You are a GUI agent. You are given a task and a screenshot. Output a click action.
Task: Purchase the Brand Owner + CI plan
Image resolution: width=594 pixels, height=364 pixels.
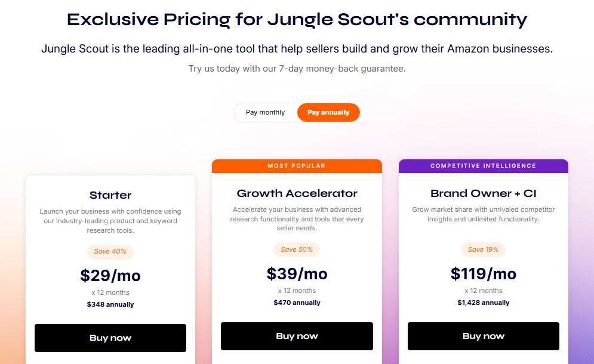point(483,336)
